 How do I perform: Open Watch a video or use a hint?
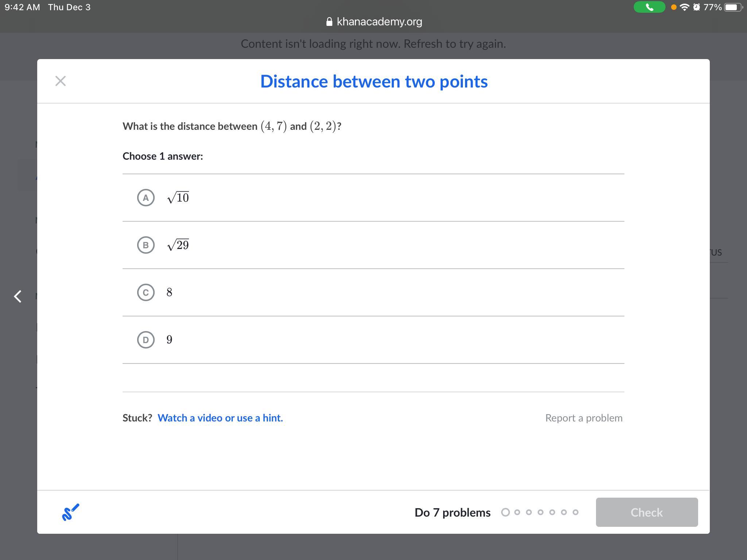coord(220,418)
